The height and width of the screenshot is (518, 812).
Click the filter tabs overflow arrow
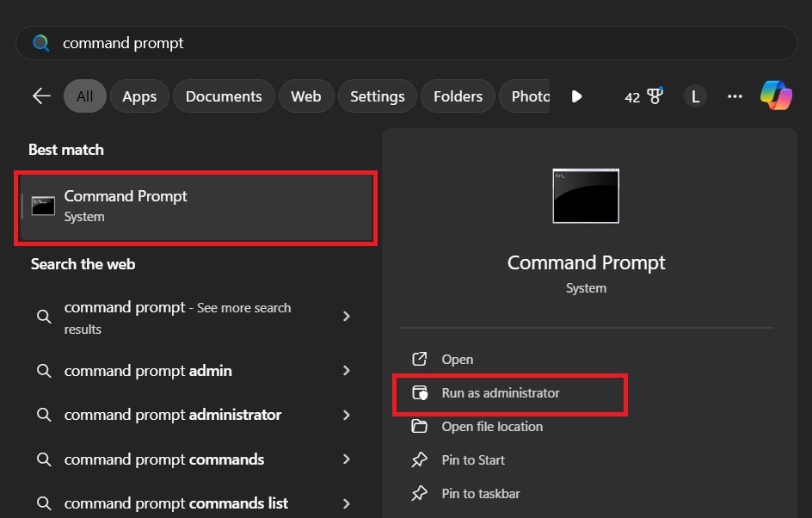point(576,96)
